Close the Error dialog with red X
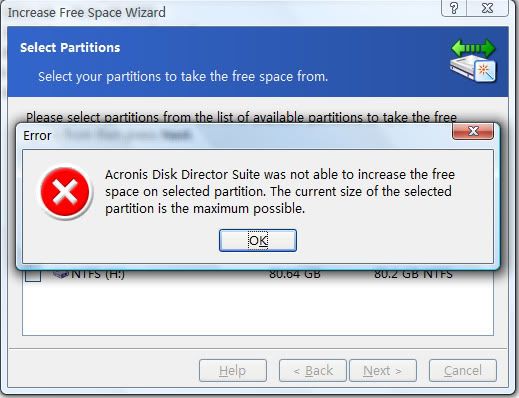 (473, 131)
